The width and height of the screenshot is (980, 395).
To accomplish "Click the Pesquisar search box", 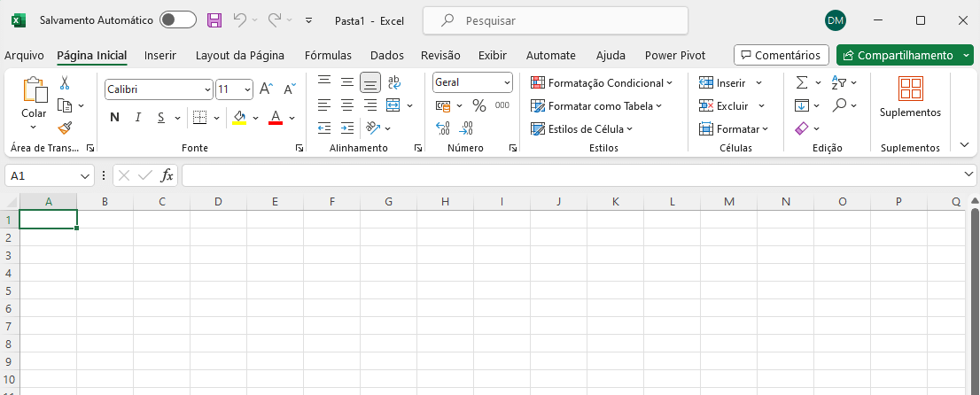I will [556, 20].
